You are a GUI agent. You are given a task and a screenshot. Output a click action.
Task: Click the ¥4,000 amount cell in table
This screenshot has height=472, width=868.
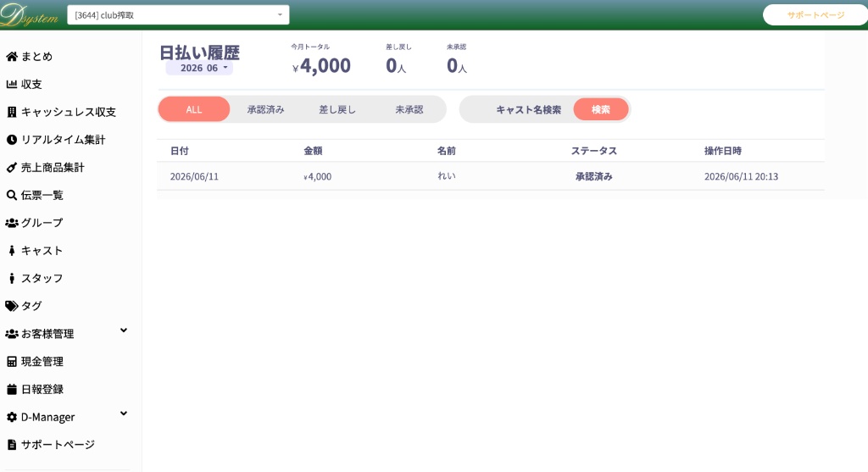[318, 176]
